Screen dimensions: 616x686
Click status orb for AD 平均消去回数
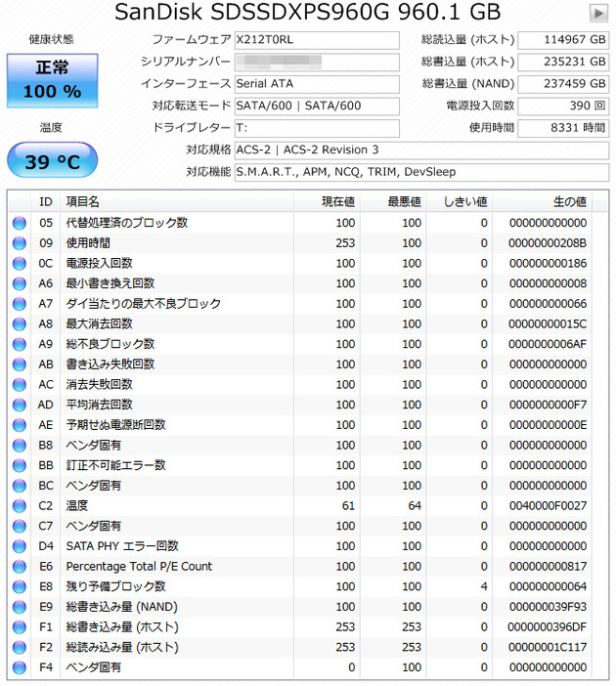tap(20, 405)
